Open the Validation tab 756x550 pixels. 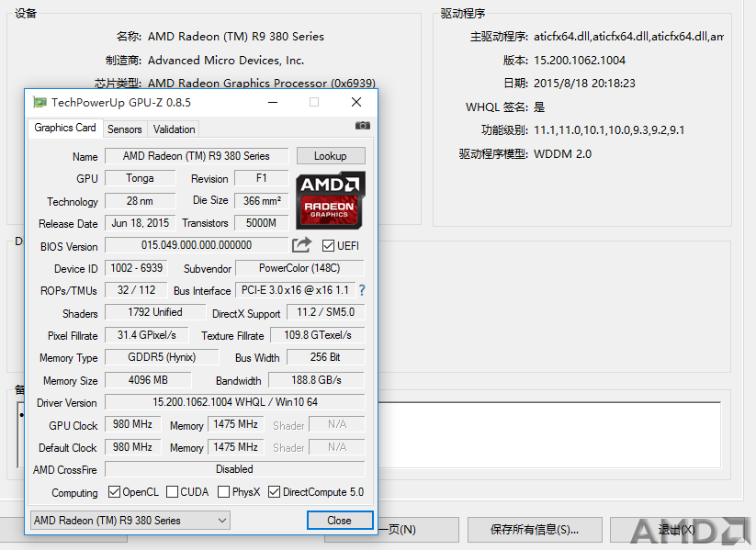[174, 129]
